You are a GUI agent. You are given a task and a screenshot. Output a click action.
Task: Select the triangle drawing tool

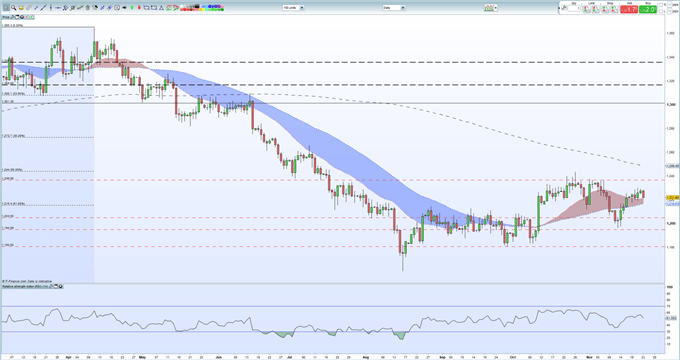click(161, 7)
